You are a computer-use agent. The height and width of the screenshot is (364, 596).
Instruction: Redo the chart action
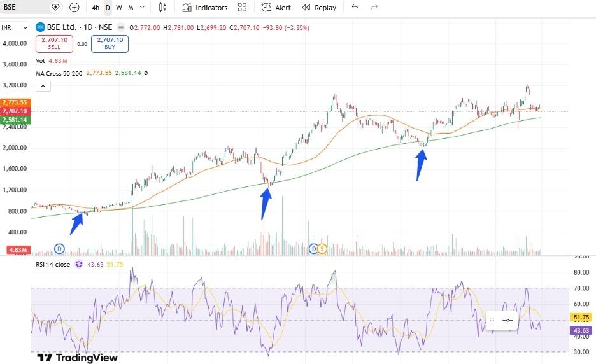tap(374, 7)
